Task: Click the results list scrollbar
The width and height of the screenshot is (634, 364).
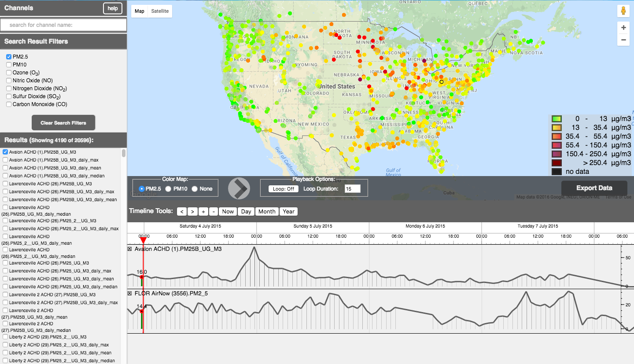Action: [x=124, y=153]
